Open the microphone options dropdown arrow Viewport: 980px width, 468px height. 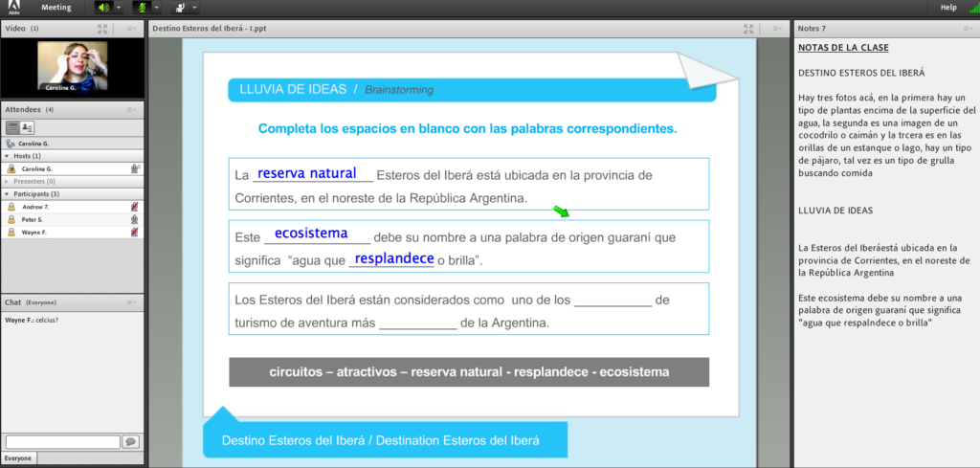coord(156,7)
